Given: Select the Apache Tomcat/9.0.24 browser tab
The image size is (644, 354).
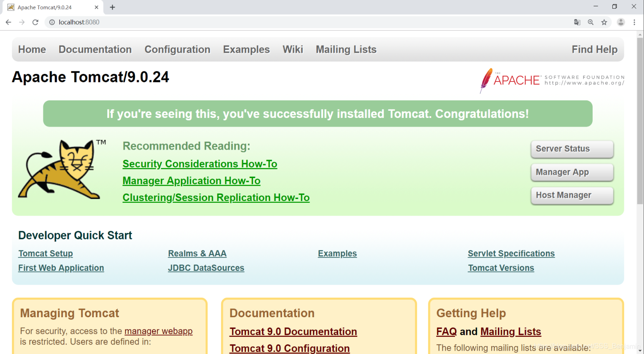Looking at the screenshot, I should tap(52, 7).
